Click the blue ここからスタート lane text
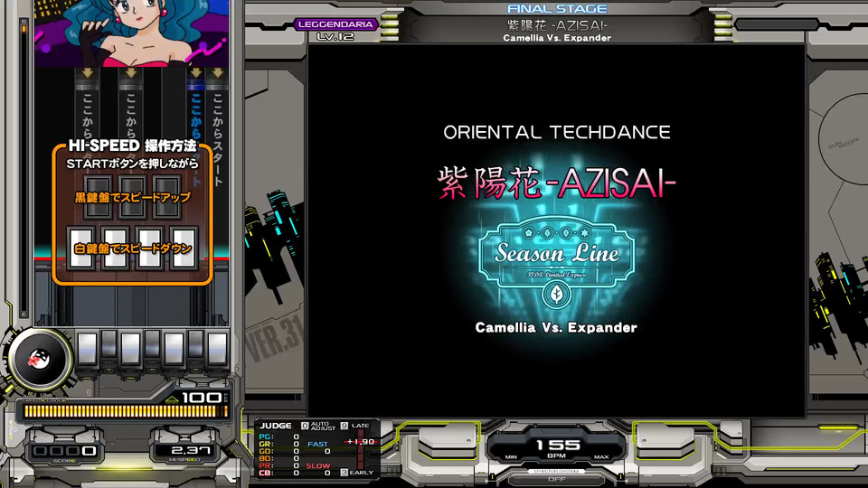This screenshot has height=488, width=868. click(196, 138)
